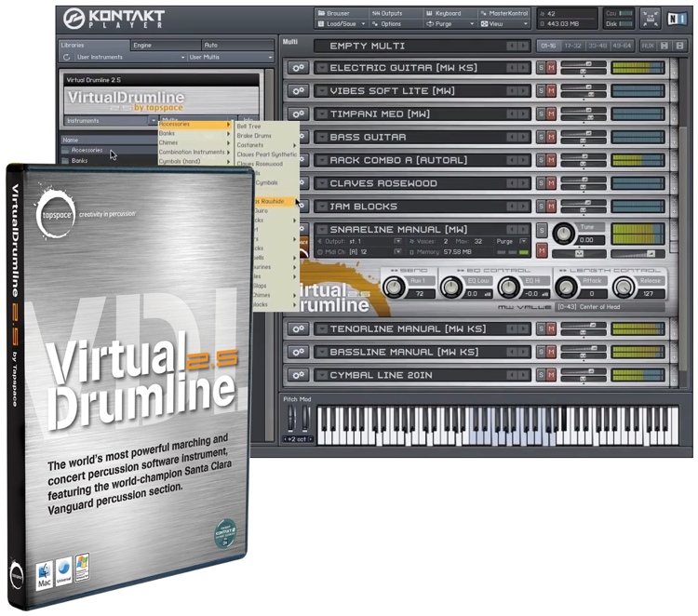Screen dimensions: 698x616
Task: Select the Chimes menu entry
Action: [x=195, y=143]
